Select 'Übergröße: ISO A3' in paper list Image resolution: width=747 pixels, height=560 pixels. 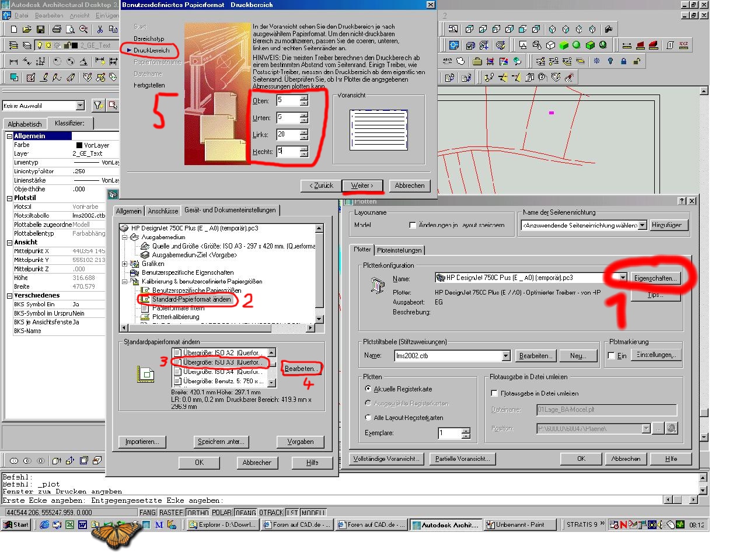pyautogui.click(x=222, y=362)
